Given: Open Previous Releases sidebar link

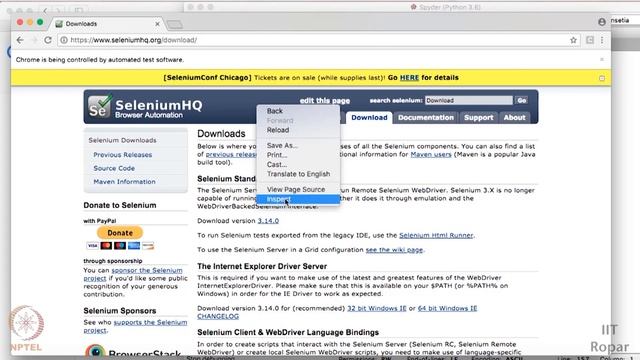Looking at the screenshot, I should click(x=122, y=155).
